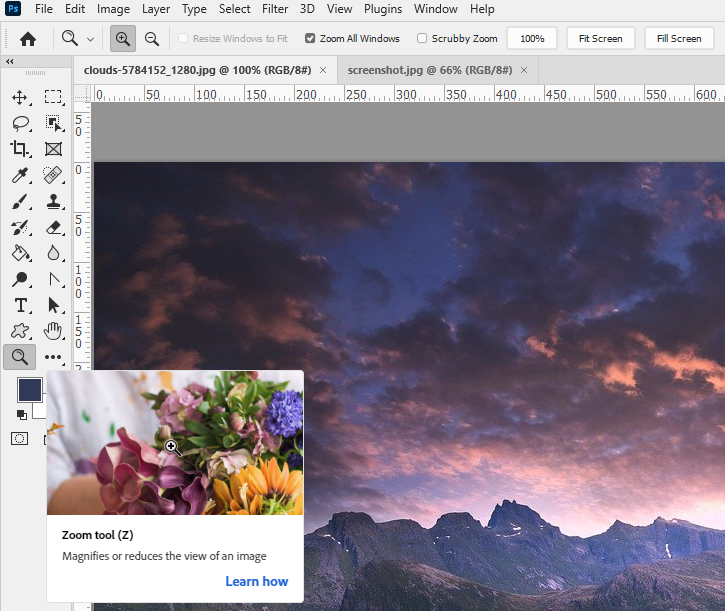Select the Dodge tool
This screenshot has height=611, width=725.
click(19, 279)
